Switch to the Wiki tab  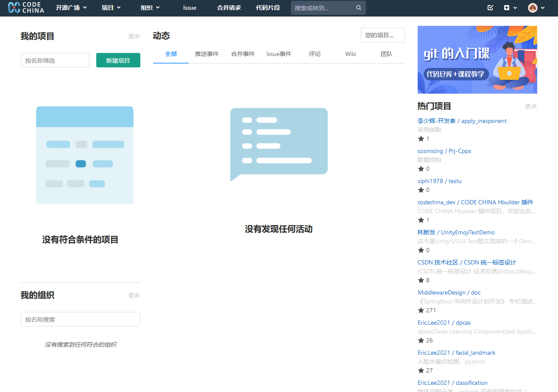click(x=351, y=54)
